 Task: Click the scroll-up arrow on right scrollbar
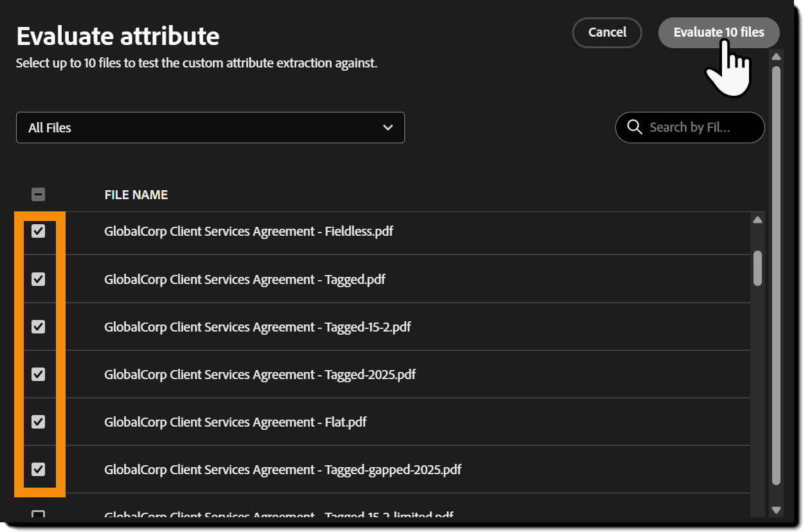point(775,57)
